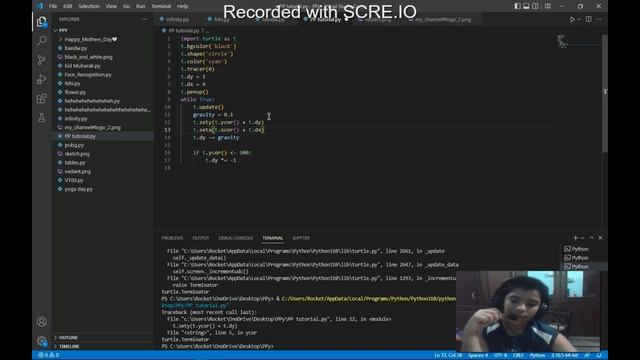
Task: Open the Help menu
Action: click(182, 6)
